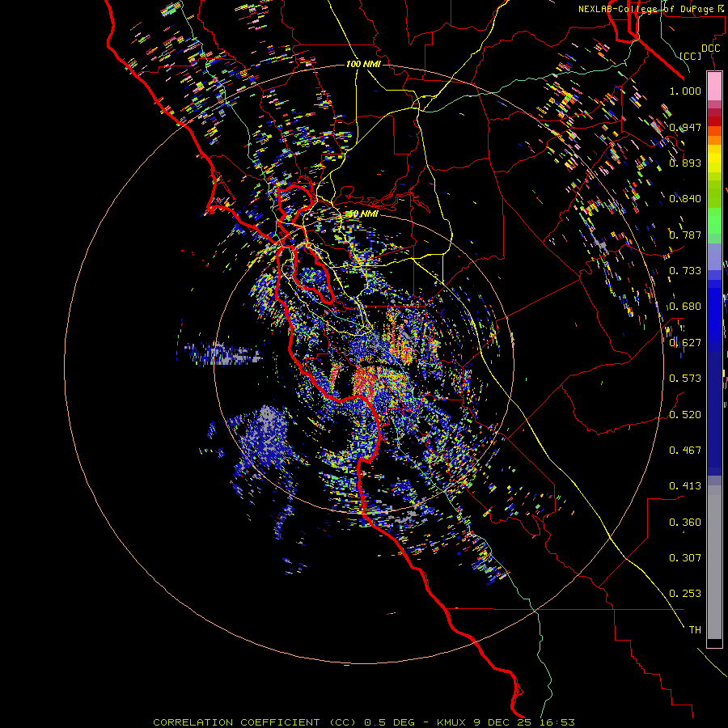Click the 0.467 scale value

point(685,451)
